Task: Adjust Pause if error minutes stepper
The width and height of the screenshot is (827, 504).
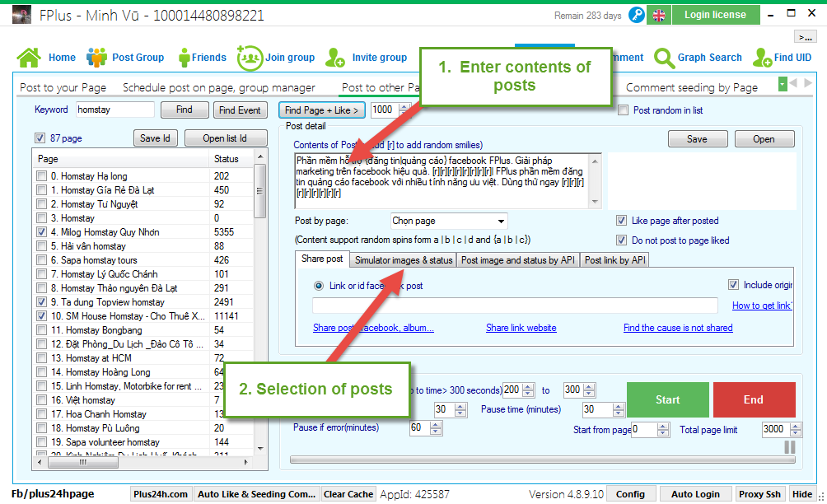Action: [x=436, y=428]
